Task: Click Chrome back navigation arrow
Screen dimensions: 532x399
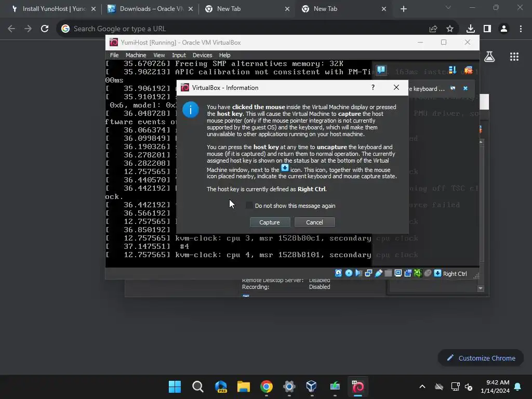Action: point(11,29)
